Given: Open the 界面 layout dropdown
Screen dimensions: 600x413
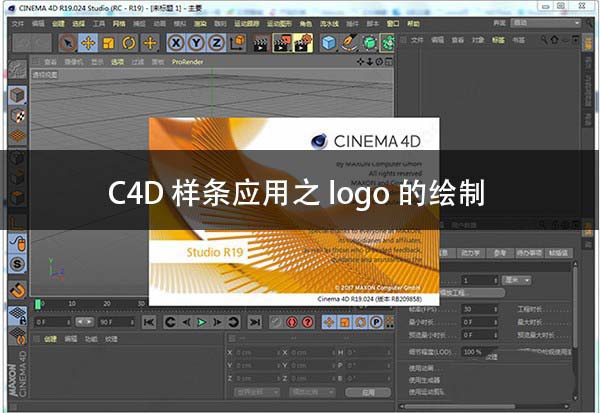Looking at the screenshot, I should [546, 23].
